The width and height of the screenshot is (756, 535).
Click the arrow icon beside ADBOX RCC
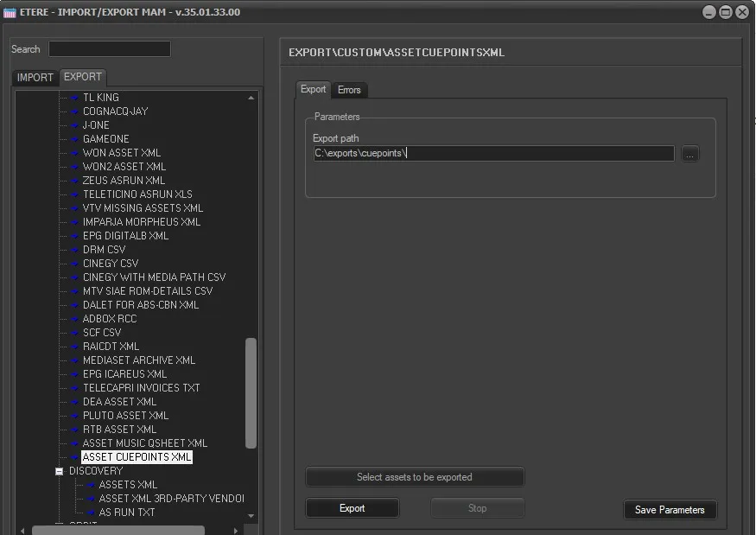(74, 319)
